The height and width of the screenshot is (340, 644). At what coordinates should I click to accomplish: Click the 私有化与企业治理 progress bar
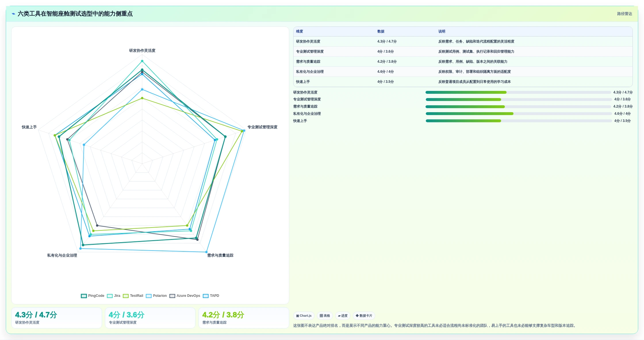(519, 114)
